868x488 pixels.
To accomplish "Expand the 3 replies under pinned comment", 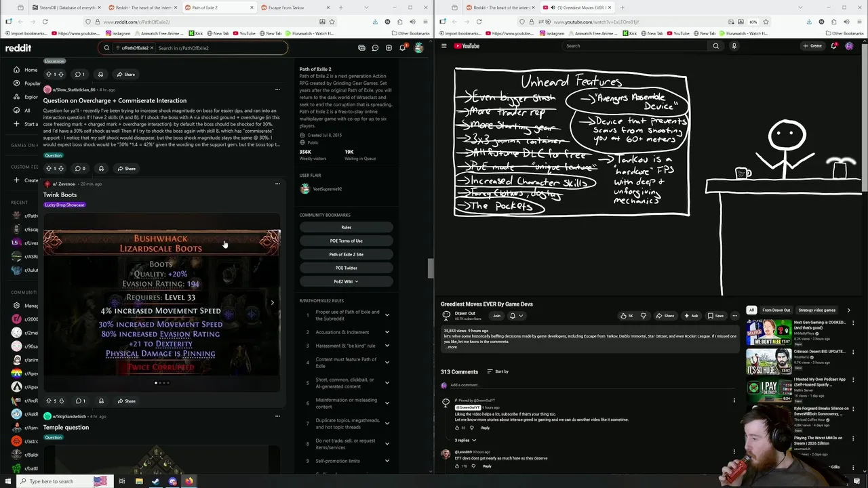I will [465, 441].
